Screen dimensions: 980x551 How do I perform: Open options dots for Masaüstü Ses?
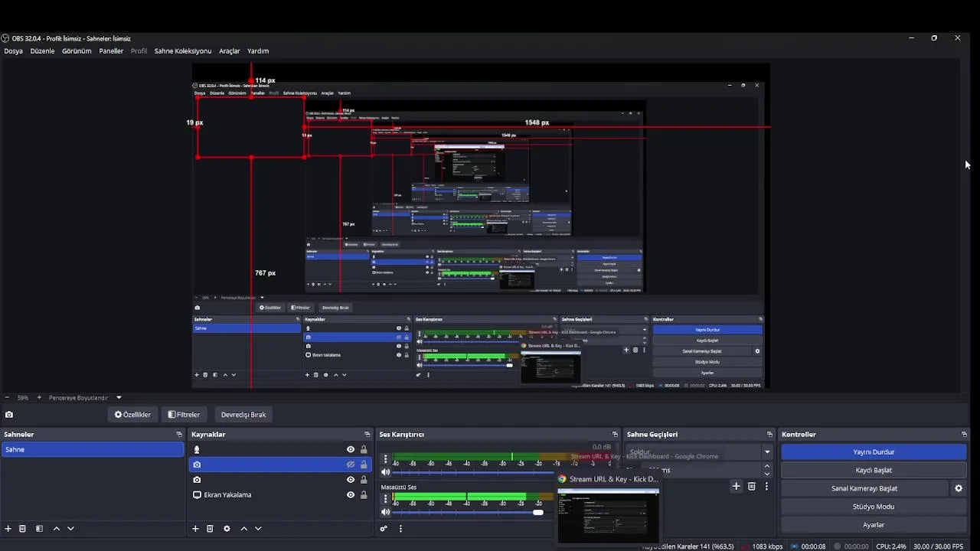coord(386,500)
